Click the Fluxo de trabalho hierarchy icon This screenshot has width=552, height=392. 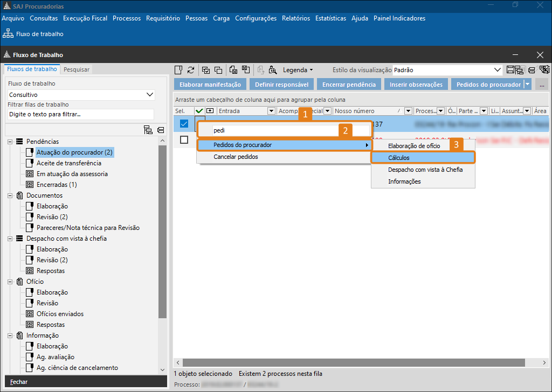(x=8, y=34)
